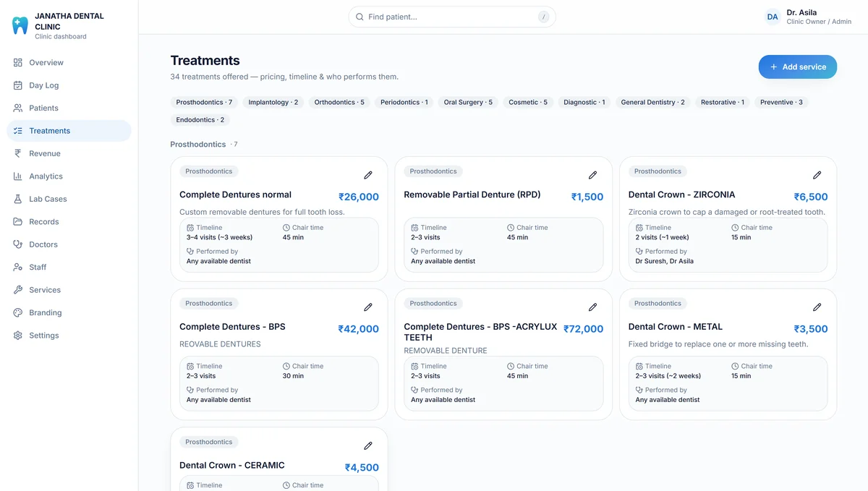The width and height of the screenshot is (868, 491).
Task: Filter by Restorative · 1 chip
Action: (723, 103)
